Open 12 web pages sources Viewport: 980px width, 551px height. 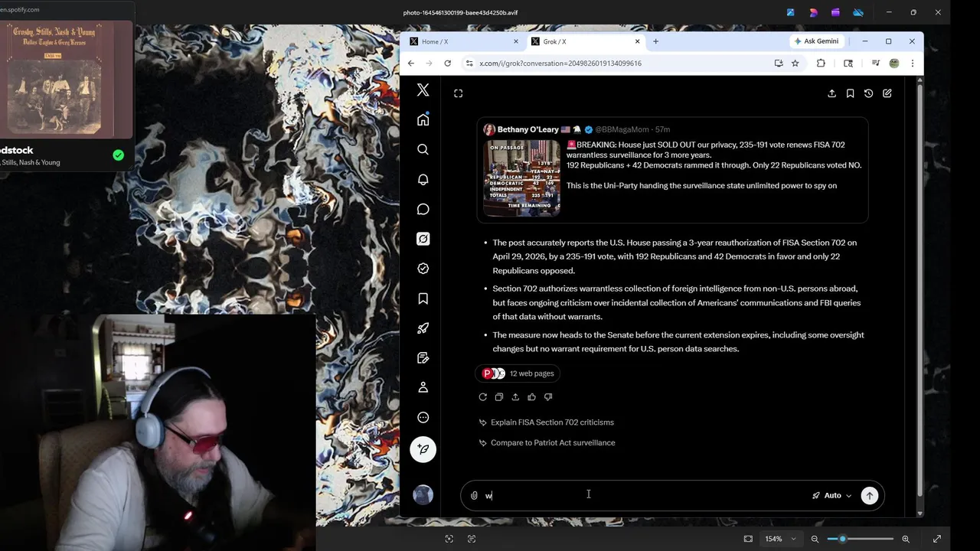[x=518, y=373]
